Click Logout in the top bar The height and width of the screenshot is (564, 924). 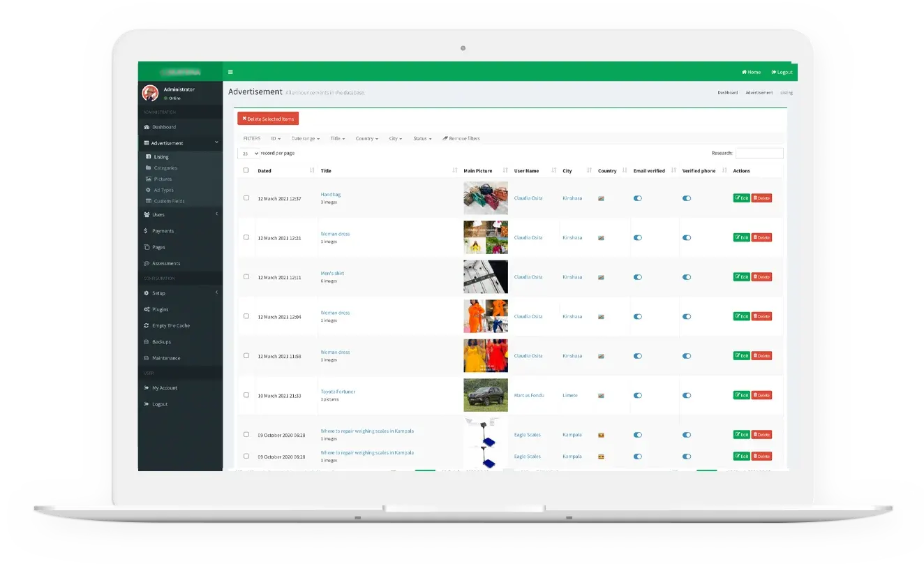[x=782, y=72]
